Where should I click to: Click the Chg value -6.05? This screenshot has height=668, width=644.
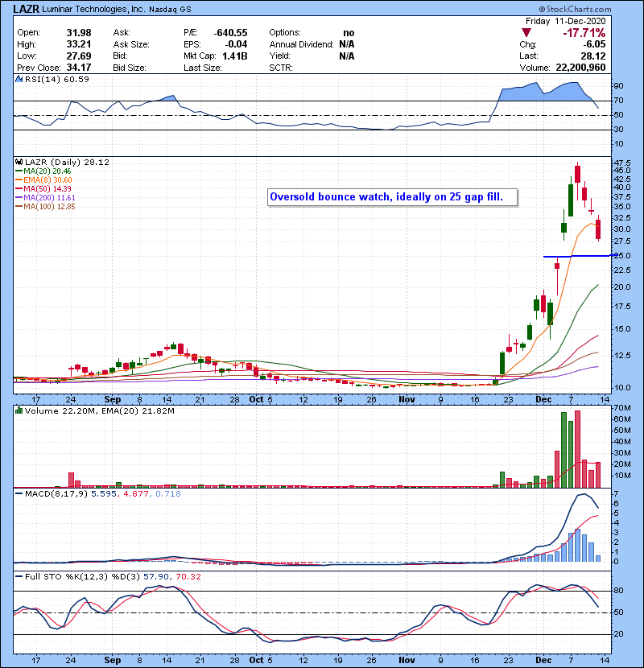595,44
